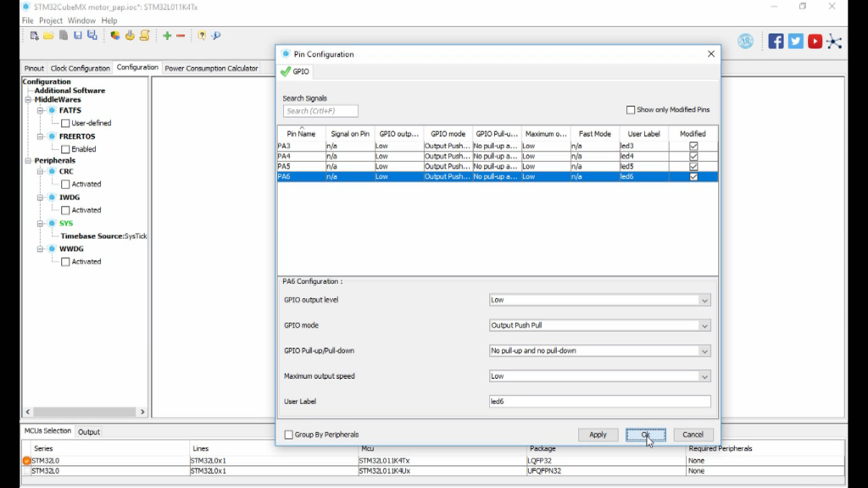This screenshot has width=868, height=488.
Task: Click the red minus toolbar icon
Action: click(181, 36)
